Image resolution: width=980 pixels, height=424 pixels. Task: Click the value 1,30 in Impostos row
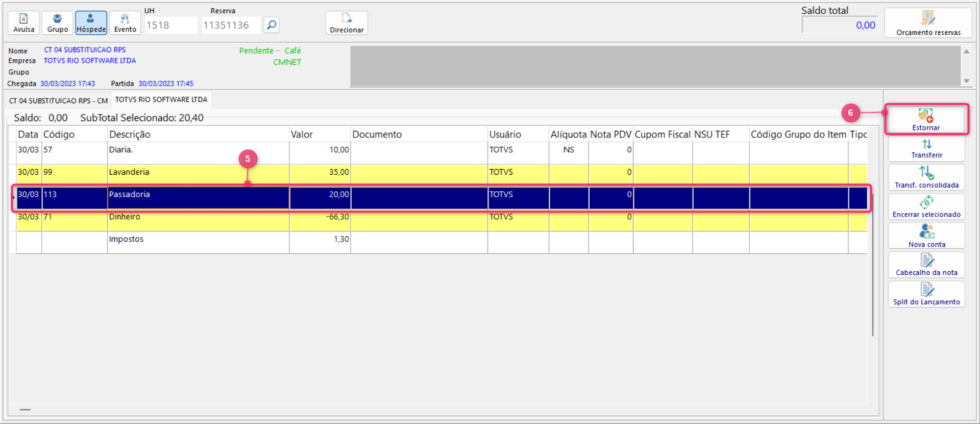(341, 239)
